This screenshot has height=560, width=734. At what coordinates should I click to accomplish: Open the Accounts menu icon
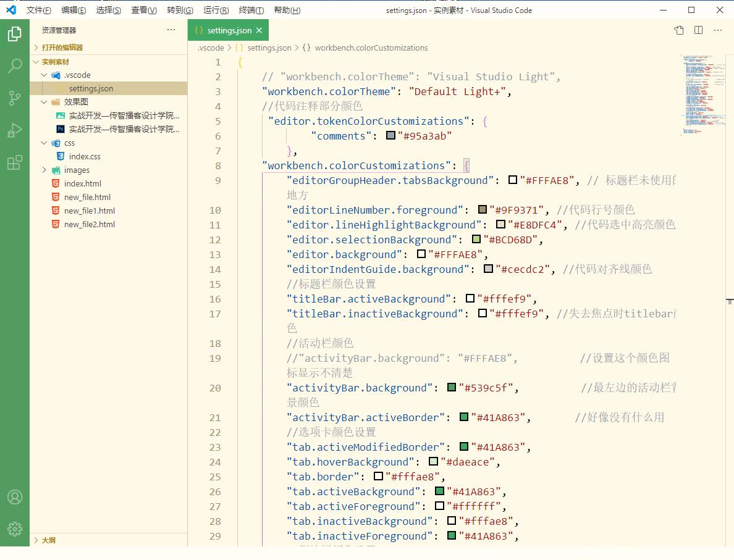click(x=14, y=497)
